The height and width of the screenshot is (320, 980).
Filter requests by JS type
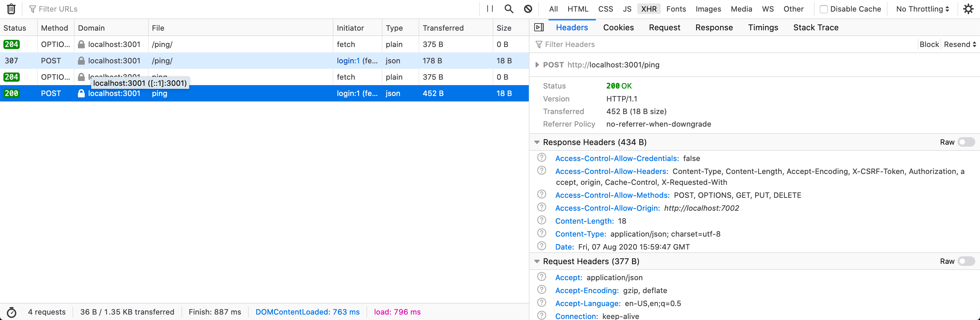(x=627, y=9)
